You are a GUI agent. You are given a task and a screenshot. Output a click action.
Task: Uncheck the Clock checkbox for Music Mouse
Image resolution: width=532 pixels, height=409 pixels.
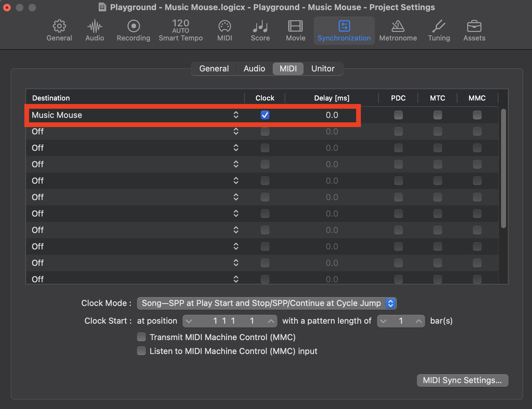pyautogui.click(x=265, y=115)
